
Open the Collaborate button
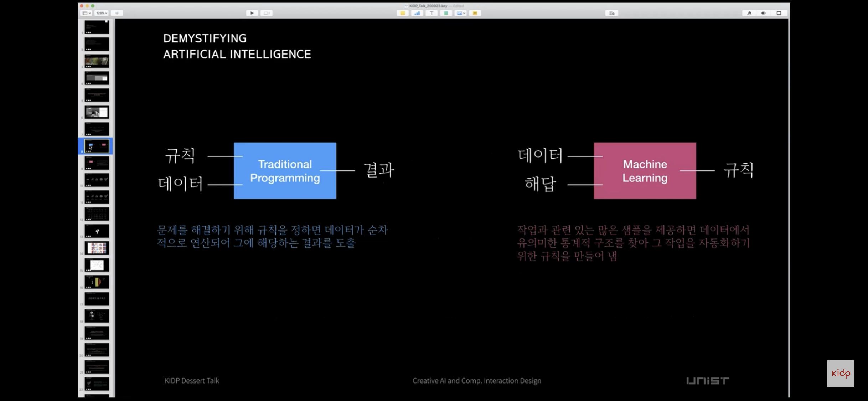click(x=611, y=13)
